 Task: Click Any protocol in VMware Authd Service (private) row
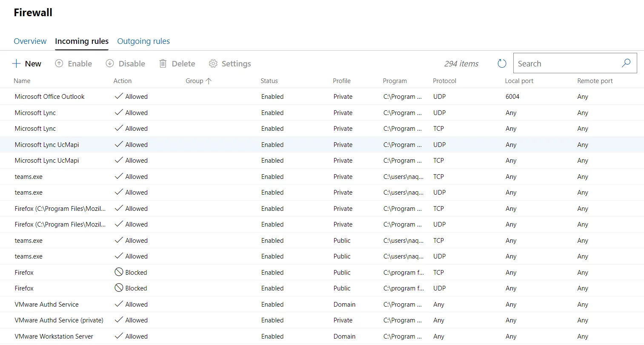click(x=439, y=320)
